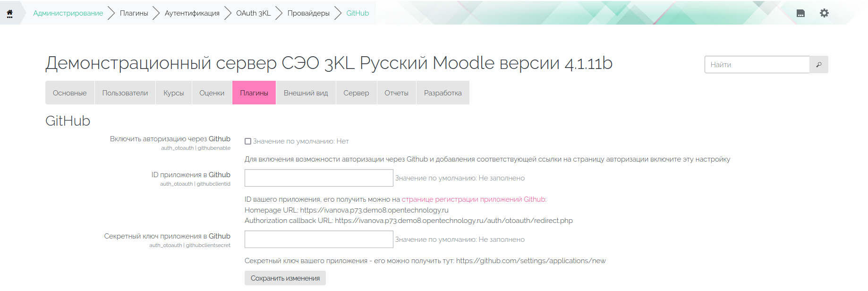
Task: Click the Найти search field
Action: tap(757, 65)
